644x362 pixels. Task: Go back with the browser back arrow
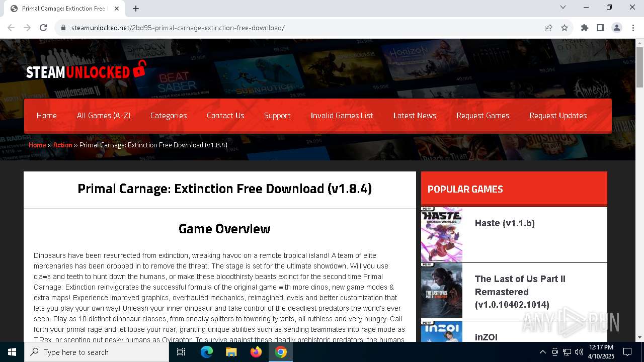(11, 28)
